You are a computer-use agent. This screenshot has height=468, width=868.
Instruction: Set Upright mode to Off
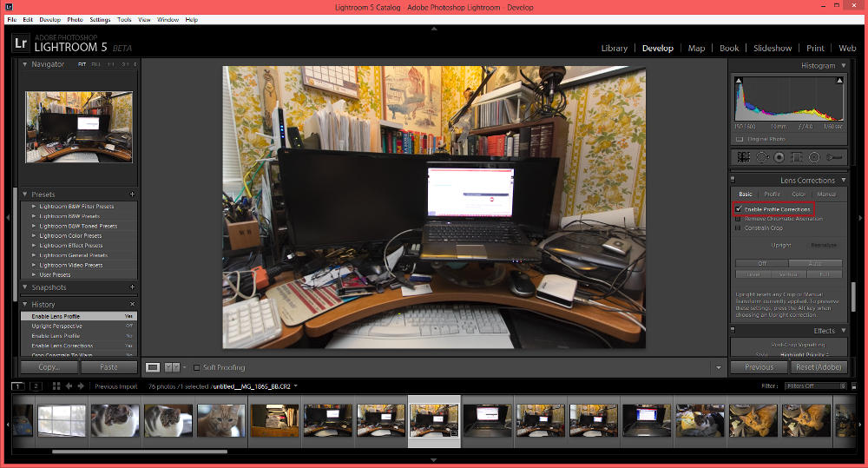[x=762, y=264]
